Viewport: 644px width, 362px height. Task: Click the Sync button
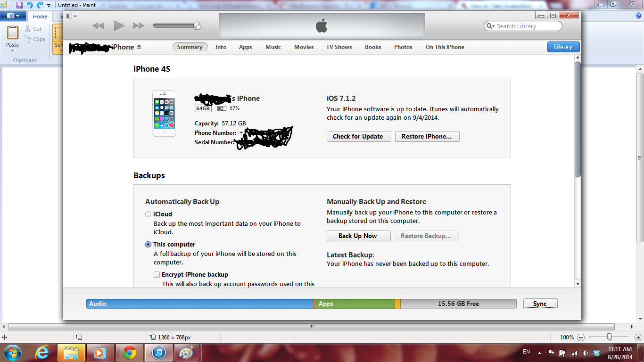click(x=540, y=304)
